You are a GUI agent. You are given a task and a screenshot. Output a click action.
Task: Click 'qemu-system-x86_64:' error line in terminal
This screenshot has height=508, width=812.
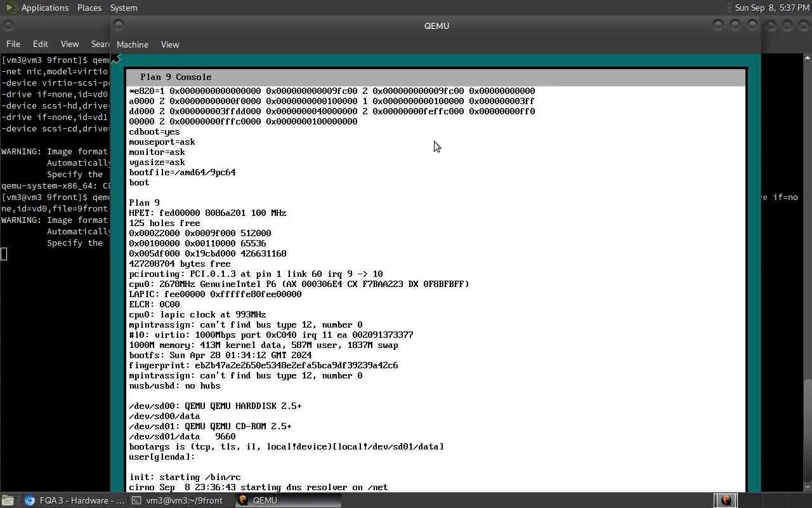[56, 185]
